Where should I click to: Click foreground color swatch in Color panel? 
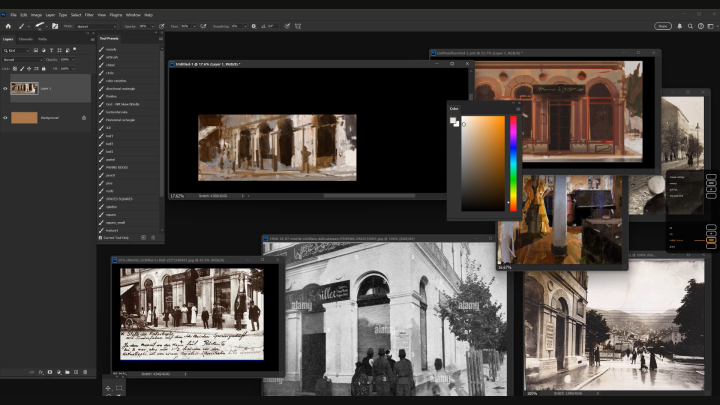453,120
